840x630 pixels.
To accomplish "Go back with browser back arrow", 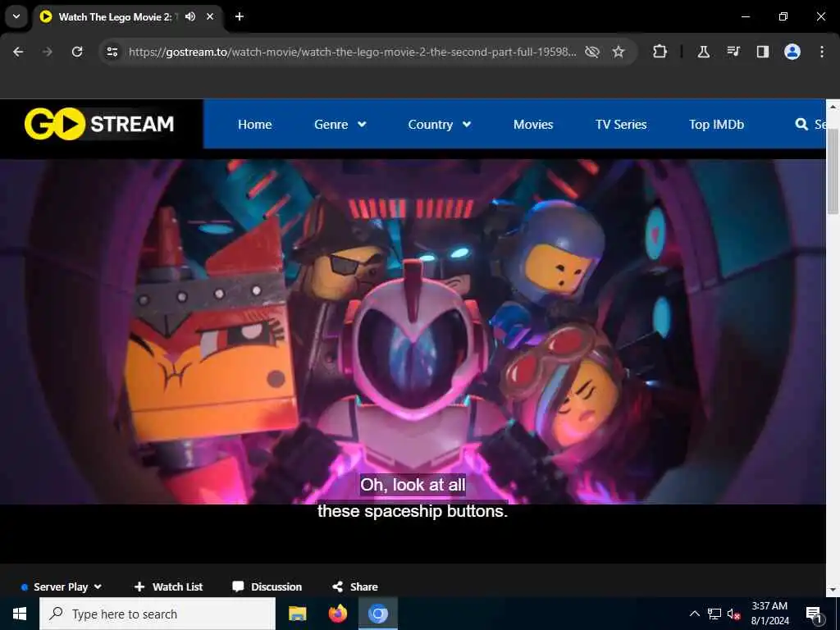I will coord(18,52).
